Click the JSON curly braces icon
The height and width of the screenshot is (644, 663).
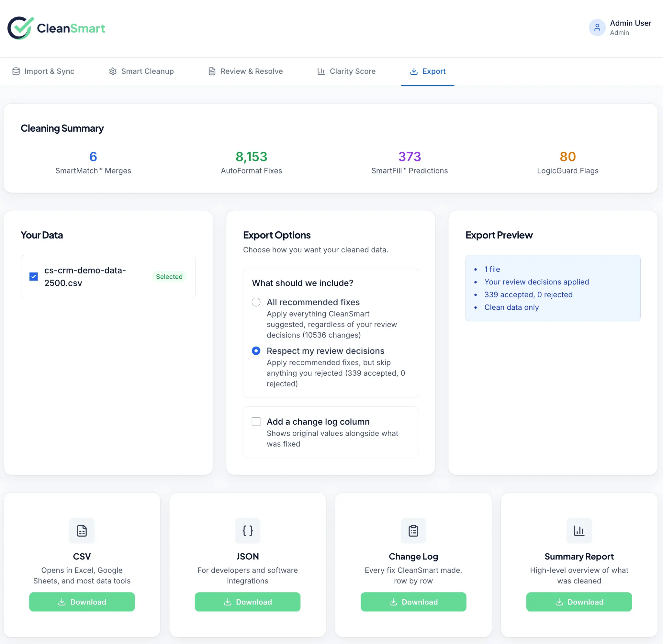[248, 531]
